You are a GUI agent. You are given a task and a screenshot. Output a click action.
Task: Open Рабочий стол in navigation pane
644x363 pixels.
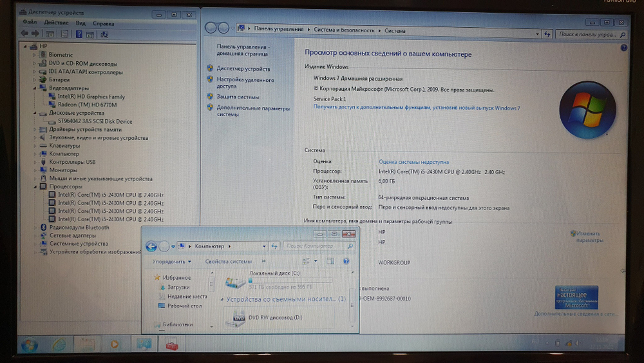[x=184, y=306]
